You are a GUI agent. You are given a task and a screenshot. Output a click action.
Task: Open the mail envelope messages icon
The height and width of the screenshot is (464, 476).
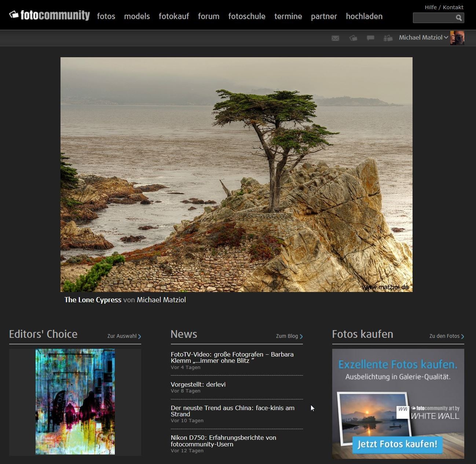[x=335, y=38]
